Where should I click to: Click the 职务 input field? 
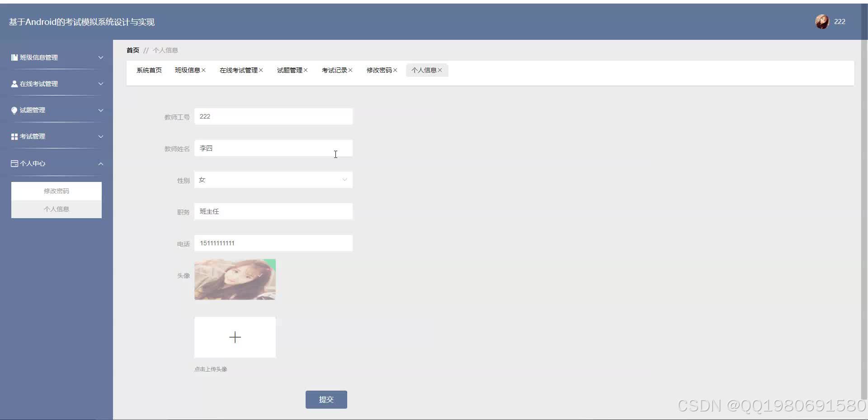[274, 211]
